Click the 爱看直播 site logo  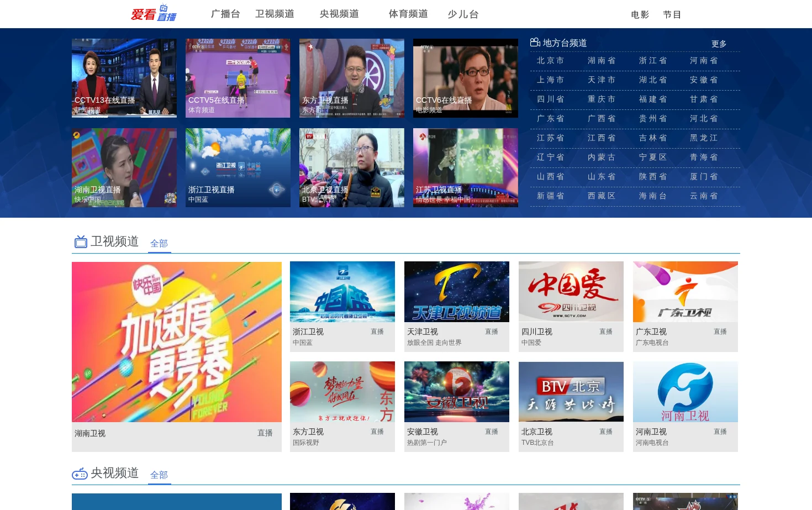(x=154, y=13)
